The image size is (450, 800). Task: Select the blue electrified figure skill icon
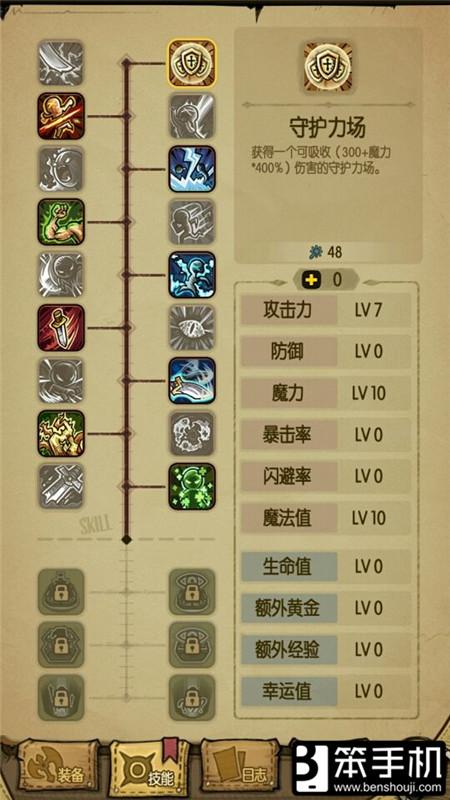pyautogui.click(x=192, y=274)
